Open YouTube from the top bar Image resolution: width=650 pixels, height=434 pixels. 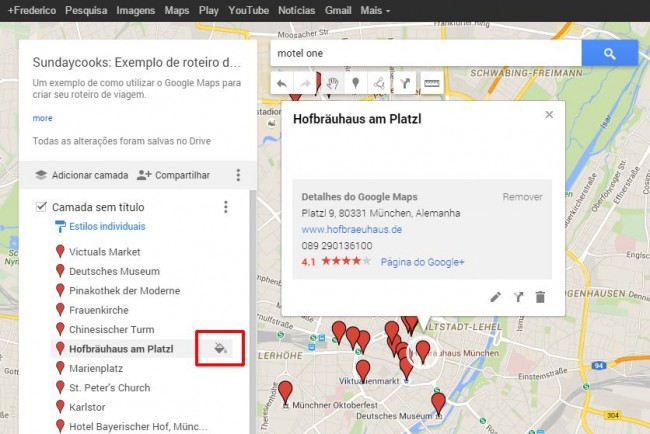pos(248,10)
